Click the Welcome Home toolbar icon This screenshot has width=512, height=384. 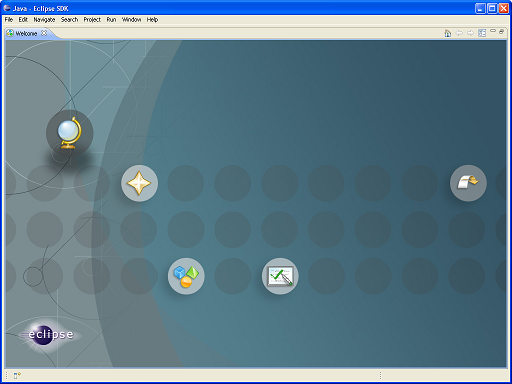click(448, 33)
